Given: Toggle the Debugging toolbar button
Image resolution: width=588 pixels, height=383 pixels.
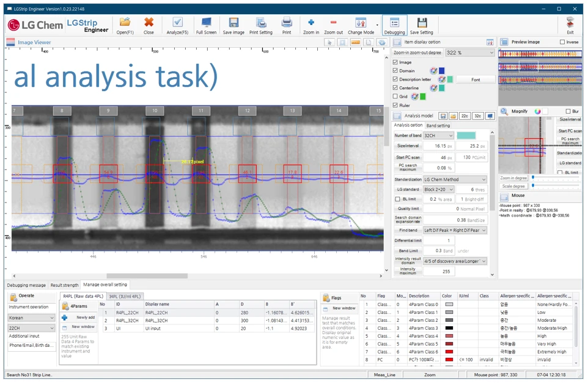Looking at the screenshot, I should point(394,26).
